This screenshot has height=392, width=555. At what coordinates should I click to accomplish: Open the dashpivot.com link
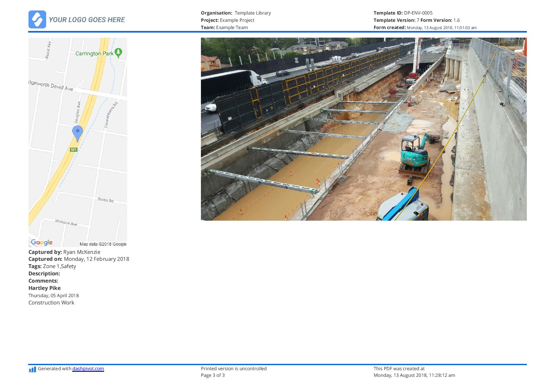click(x=88, y=369)
